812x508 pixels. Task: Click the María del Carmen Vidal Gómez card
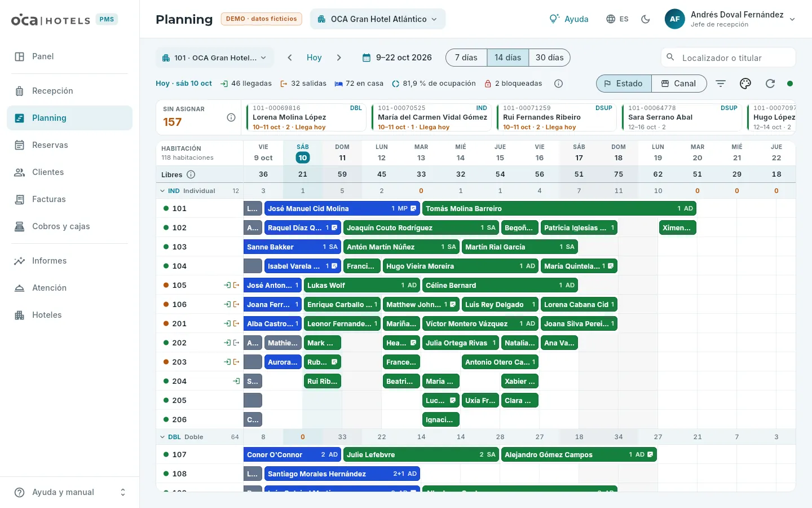(x=431, y=117)
